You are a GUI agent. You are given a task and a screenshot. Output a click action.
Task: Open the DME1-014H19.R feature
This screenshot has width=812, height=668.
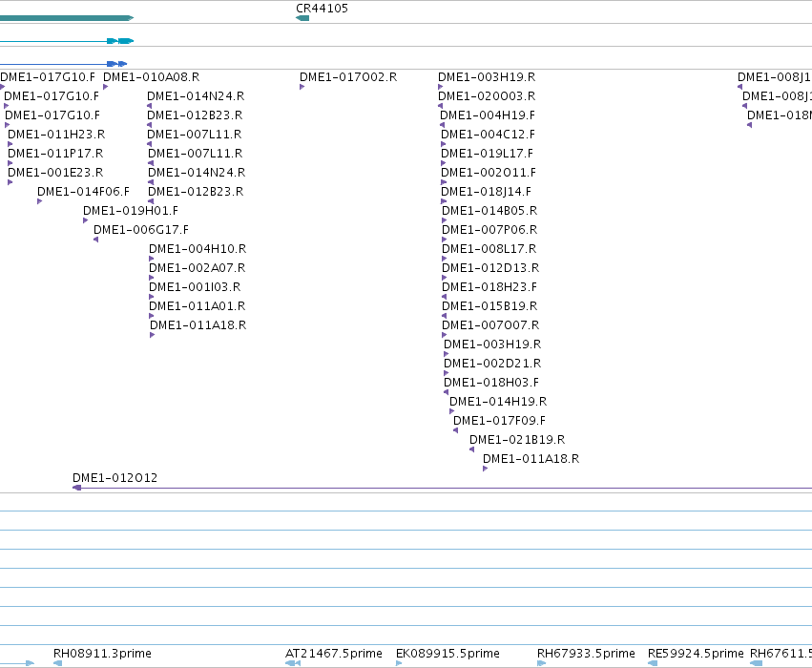point(498,402)
